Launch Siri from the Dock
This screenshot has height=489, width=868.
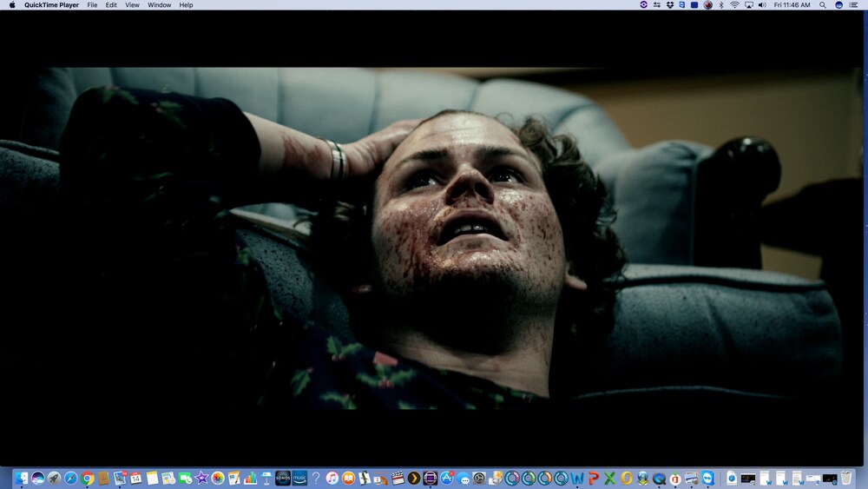click(x=37, y=478)
